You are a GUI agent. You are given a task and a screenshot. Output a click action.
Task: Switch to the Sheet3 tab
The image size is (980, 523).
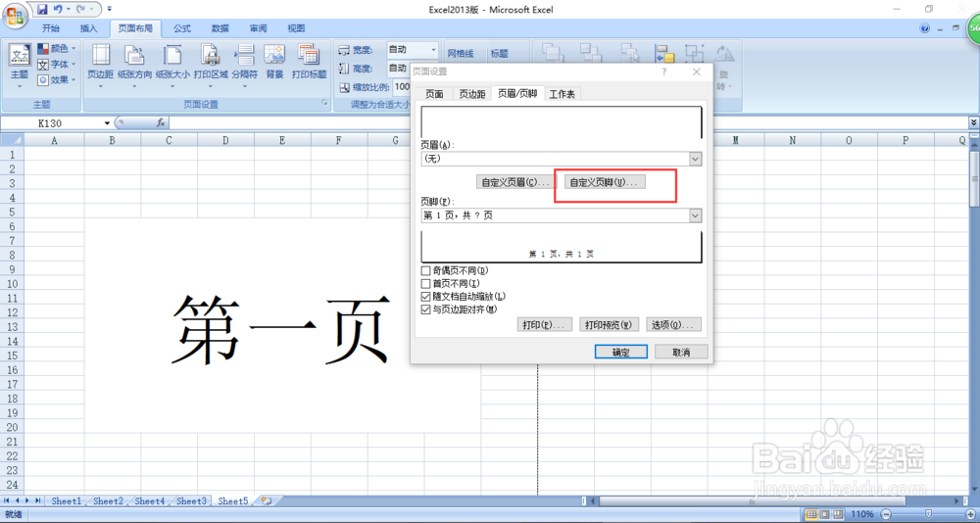coord(191,500)
